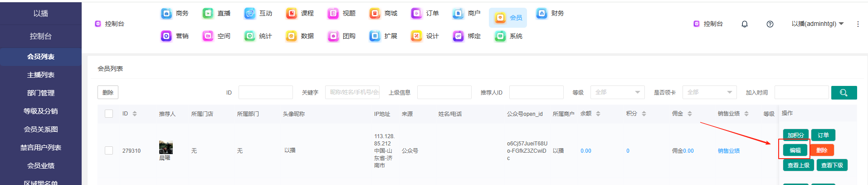Screen dimensions: 868x185
Task: Open the help question mark icon
Action: pyautogui.click(x=770, y=24)
